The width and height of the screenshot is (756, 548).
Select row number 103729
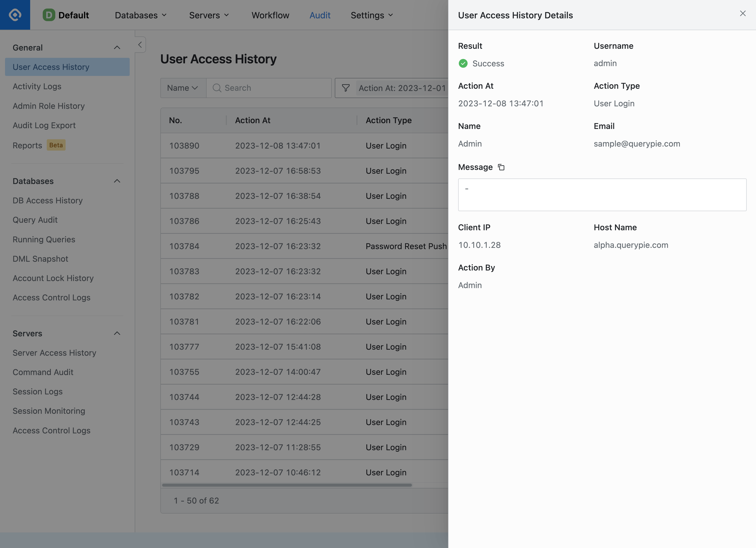tap(304, 447)
